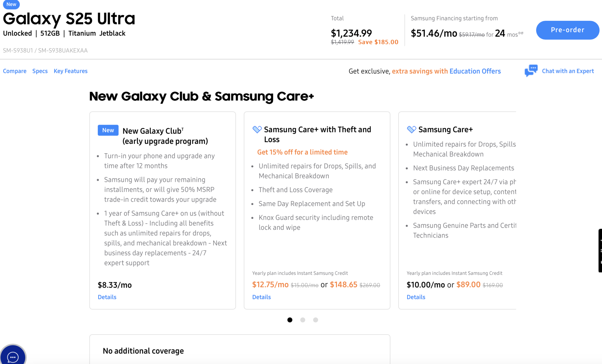The width and height of the screenshot is (602, 364).
Task: Click the Chat with an Expert icon
Action: (531, 71)
